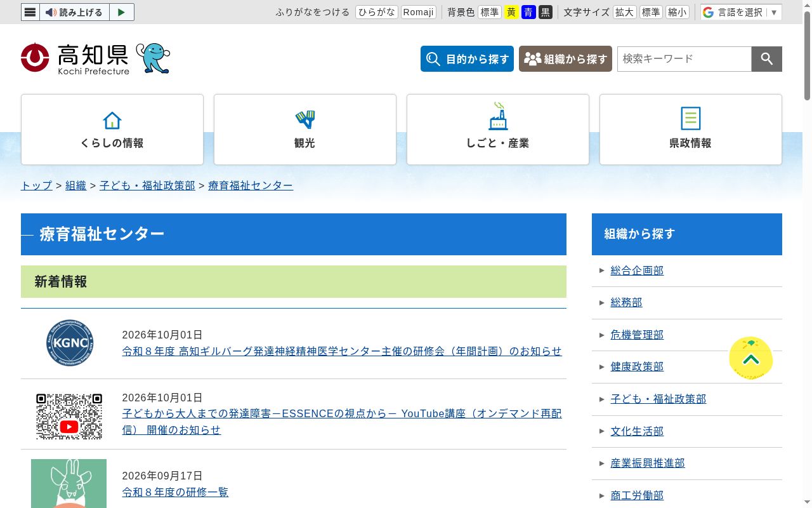Image resolution: width=812 pixels, height=508 pixels.
Task: Open 県政情報 document icon tile
Action: tap(691, 130)
